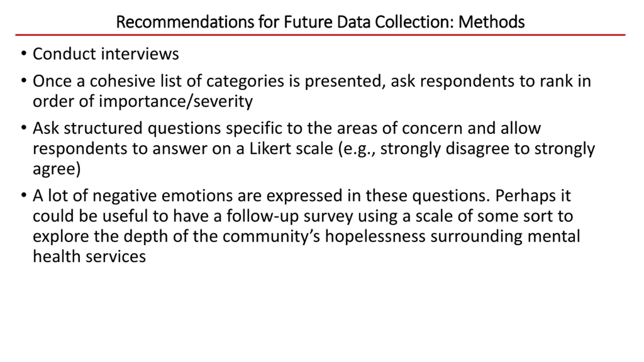This screenshot has height=362, width=644.
Task: Click the word "categories" in the second bullet
Action: pos(245,82)
